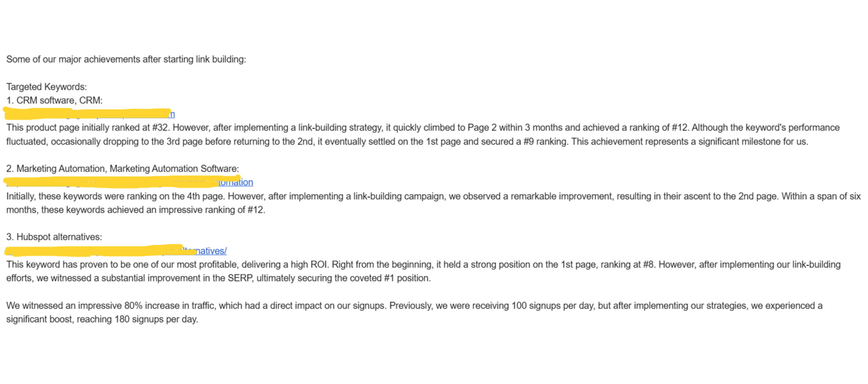This screenshot has width=868, height=384.
Task: Click the "1. CRM software, CRM:" heading
Action: 54,100
